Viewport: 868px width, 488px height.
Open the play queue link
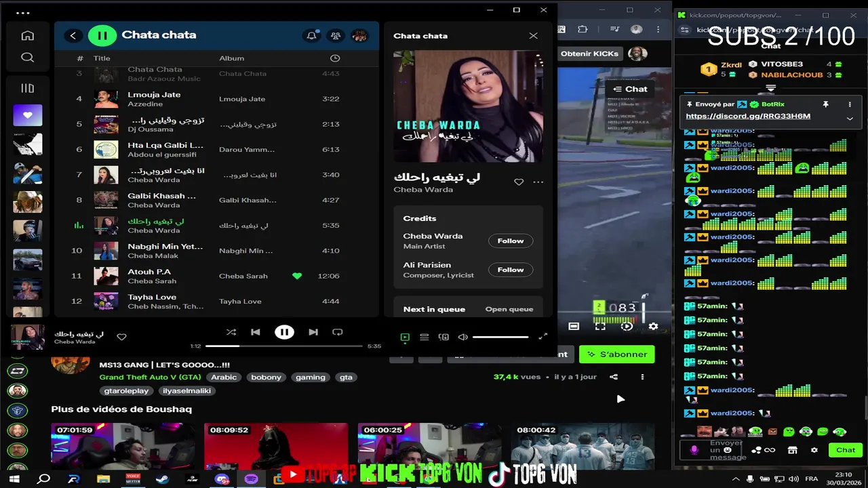tap(509, 309)
